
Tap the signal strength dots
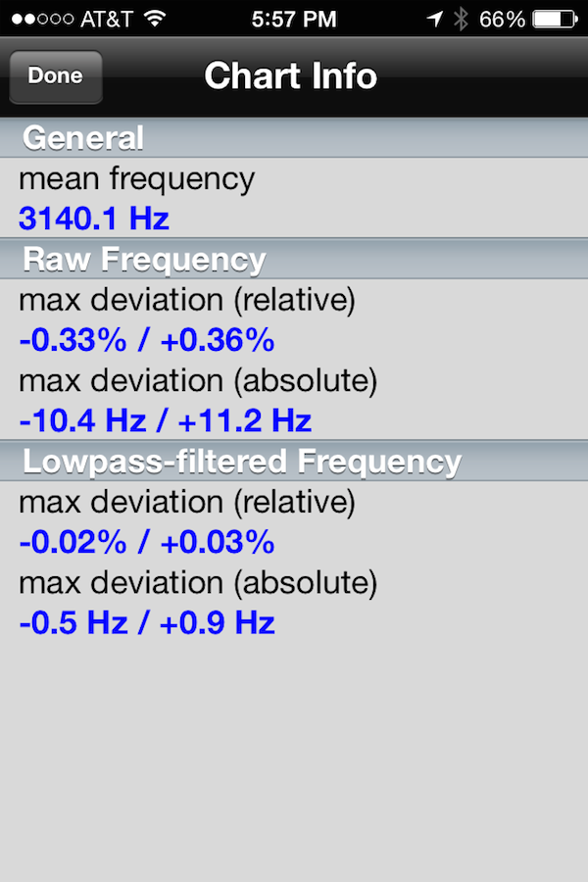click(42, 20)
